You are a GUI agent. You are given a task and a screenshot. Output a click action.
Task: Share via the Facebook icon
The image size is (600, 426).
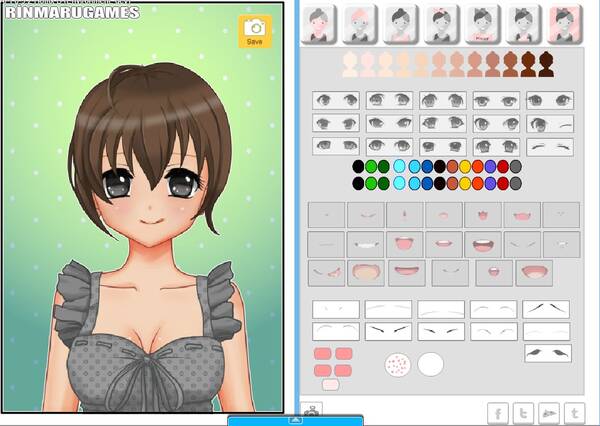(x=497, y=412)
